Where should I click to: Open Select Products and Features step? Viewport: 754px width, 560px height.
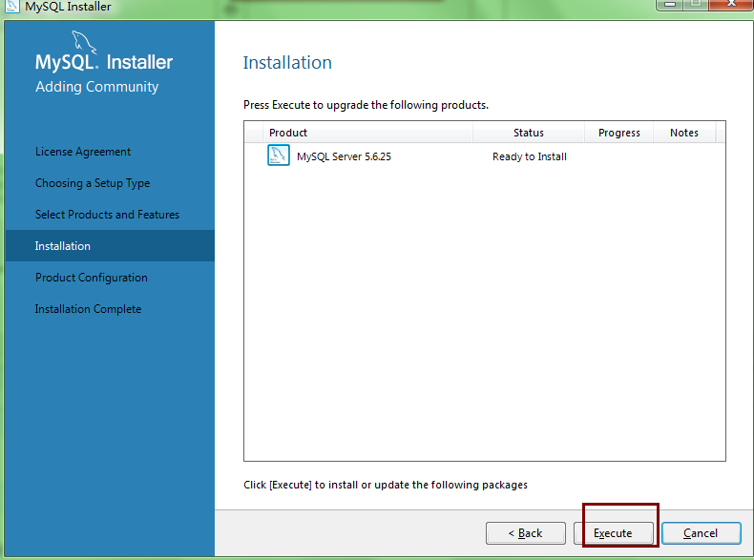tap(107, 215)
